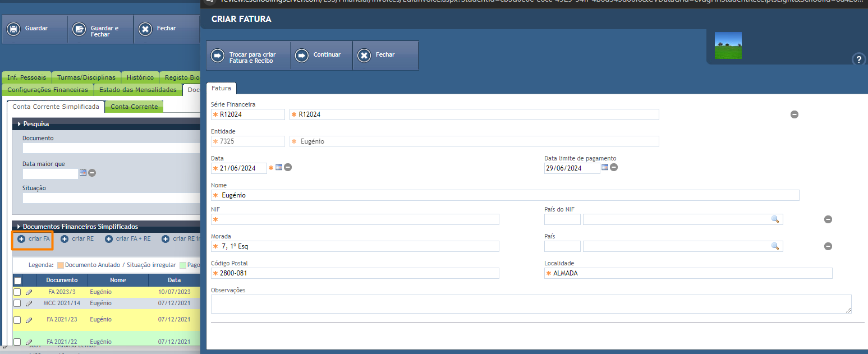Click the criar FA + RE link
Image resolution: width=868 pixels, height=354 pixels.
(x=134, y=238)
